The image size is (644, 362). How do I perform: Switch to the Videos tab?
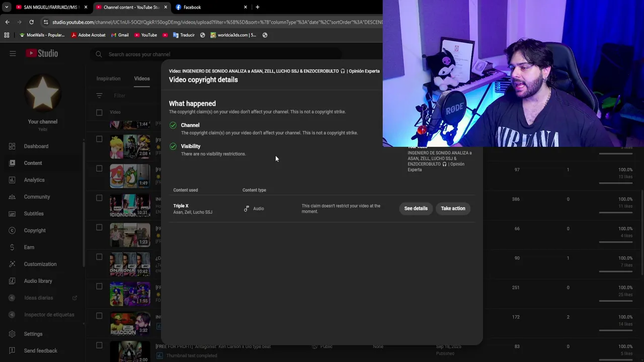pyautogui.click(x=142, y=78)
